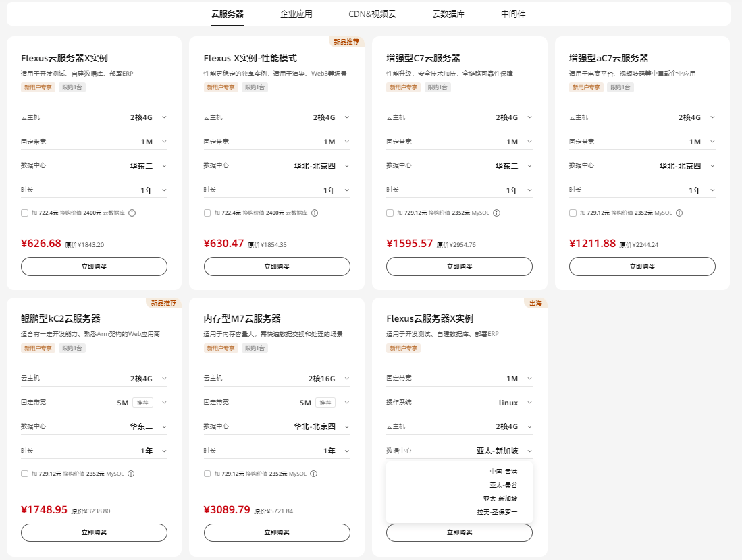
Task: Tick MySQL add-on checkbox in 内存型M7云服务器 card
Action: [208, 474]
